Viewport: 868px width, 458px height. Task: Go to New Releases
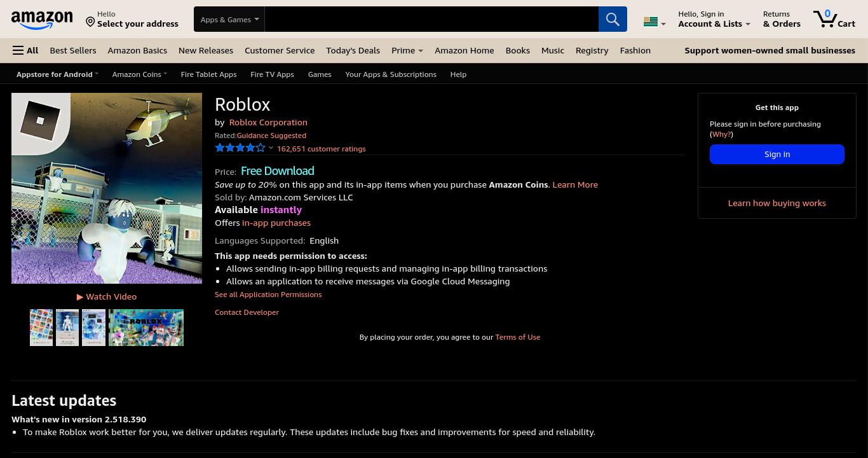click(x=206, y=50)
